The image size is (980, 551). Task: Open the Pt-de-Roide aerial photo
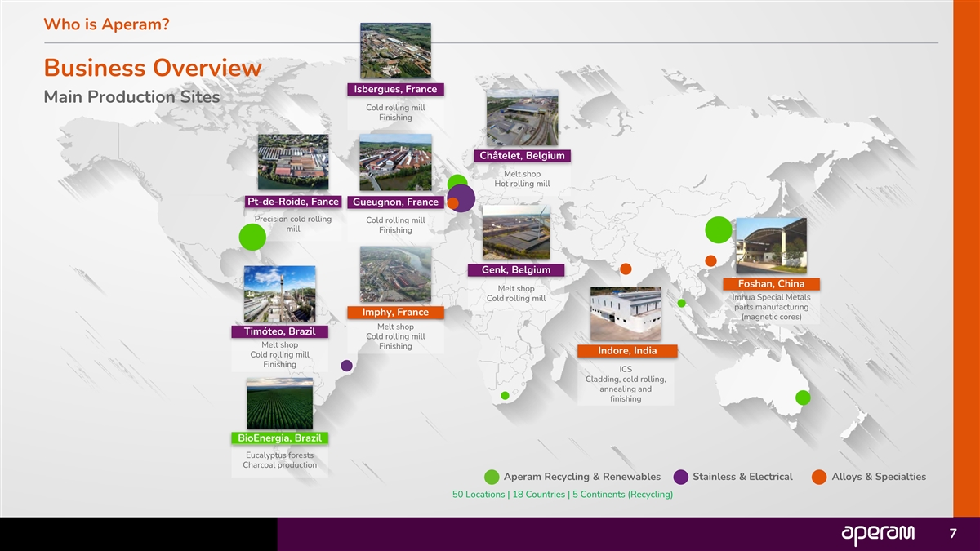[x=293, y=162]
